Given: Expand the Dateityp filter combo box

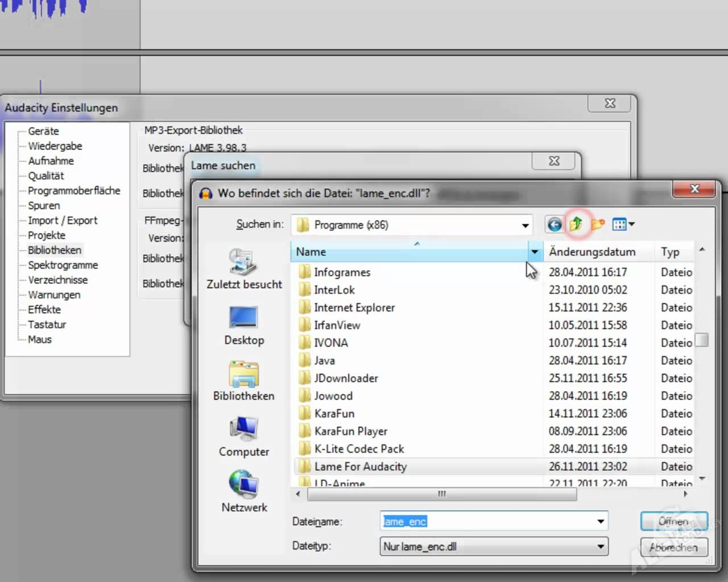Looking at the screenshot, I should (601, 547).
